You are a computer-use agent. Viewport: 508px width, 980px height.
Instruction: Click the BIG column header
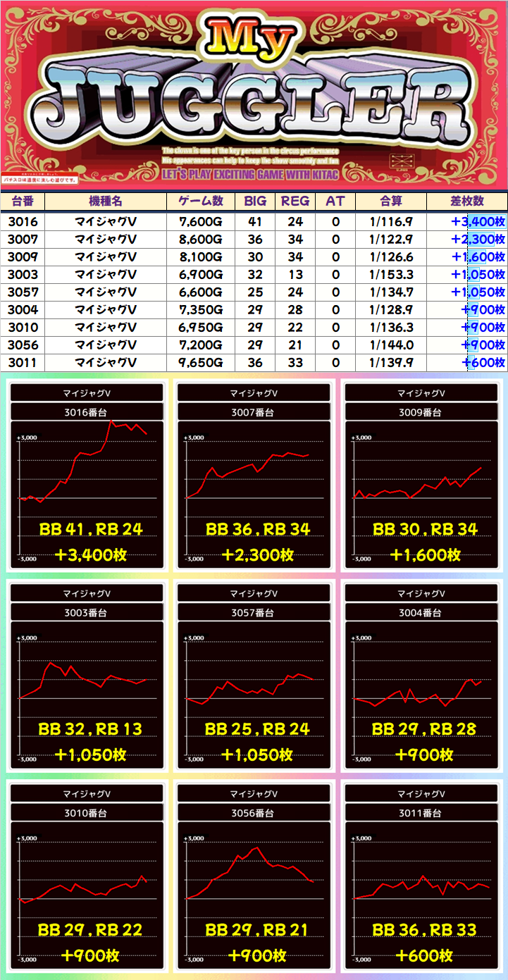pos(255,201)
